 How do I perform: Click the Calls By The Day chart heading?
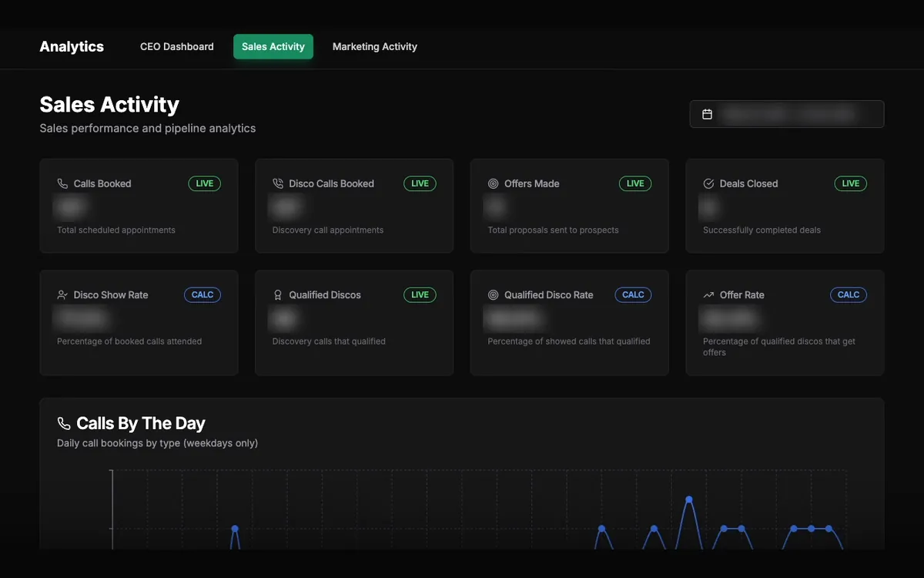[x=141, y=423]
